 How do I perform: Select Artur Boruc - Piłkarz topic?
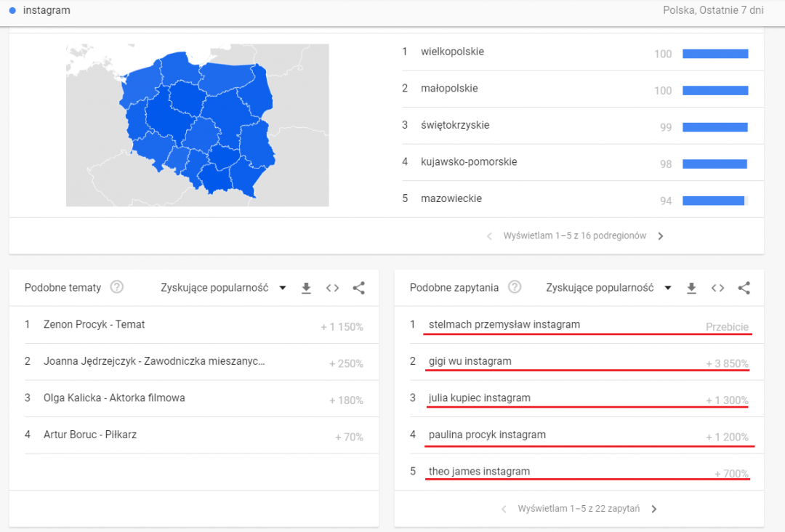point(90,435)
